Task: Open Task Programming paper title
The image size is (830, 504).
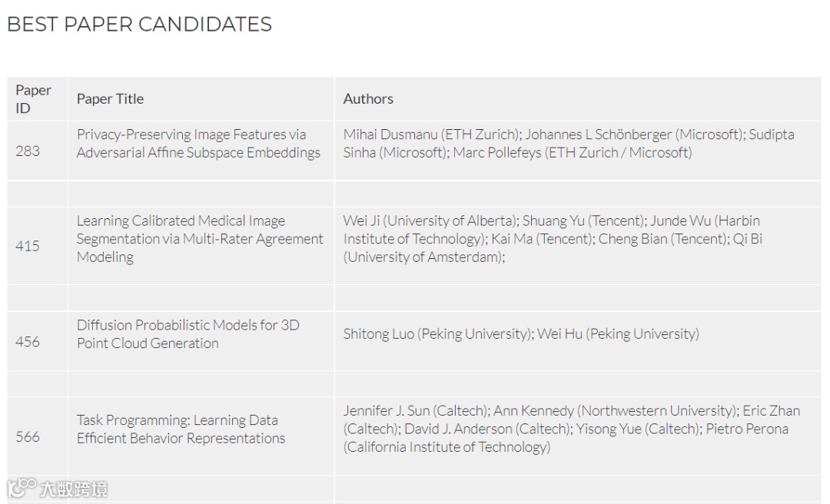Action: click(181, 429)
